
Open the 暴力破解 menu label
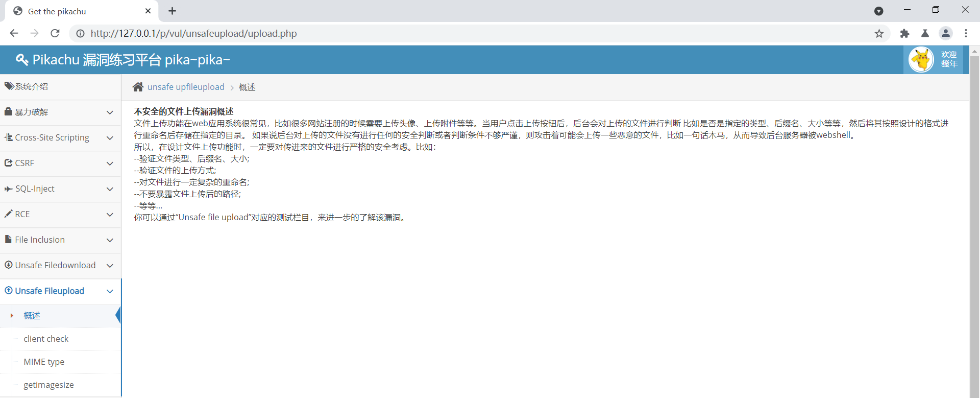point(32,112)
